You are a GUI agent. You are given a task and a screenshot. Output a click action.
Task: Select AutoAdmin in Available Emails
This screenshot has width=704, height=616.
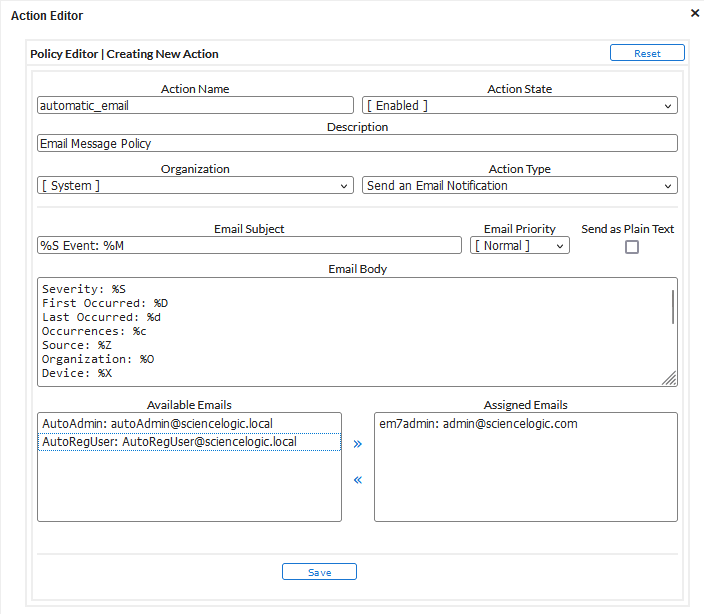click(x=156, y=424)
